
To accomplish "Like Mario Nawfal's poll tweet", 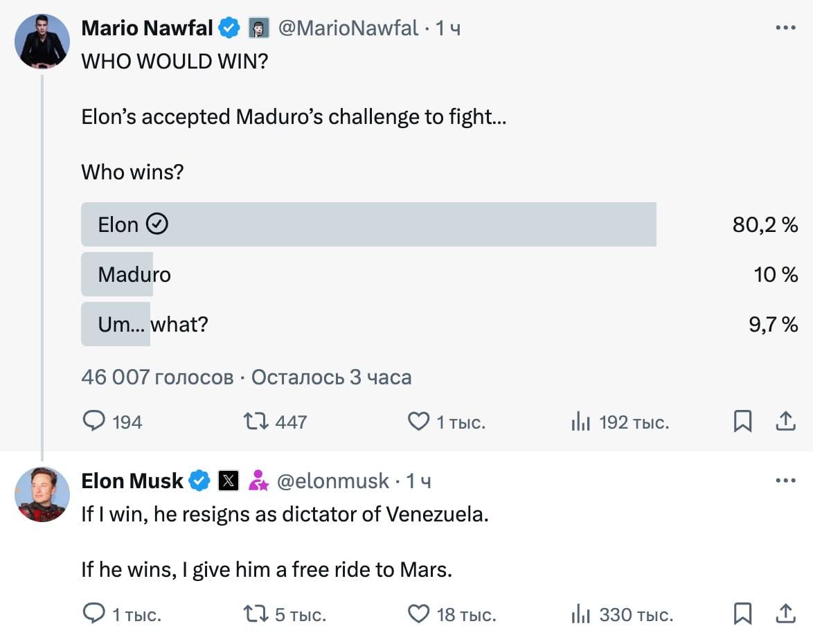I will coord(418,421).
